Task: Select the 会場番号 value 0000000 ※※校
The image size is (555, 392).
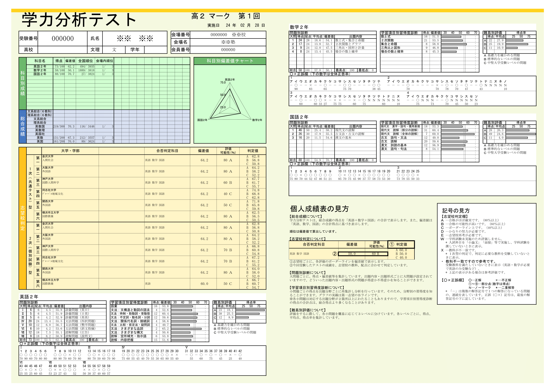Action: pos(228,35)
